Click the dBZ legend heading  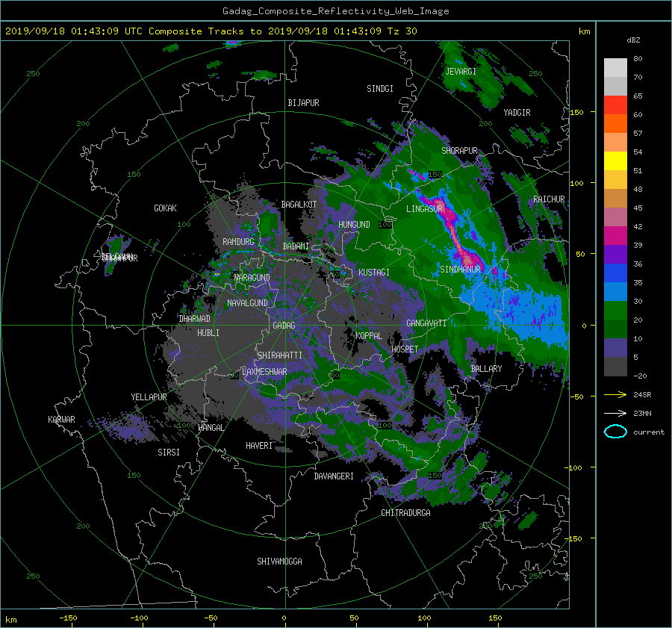pos(633,40)
